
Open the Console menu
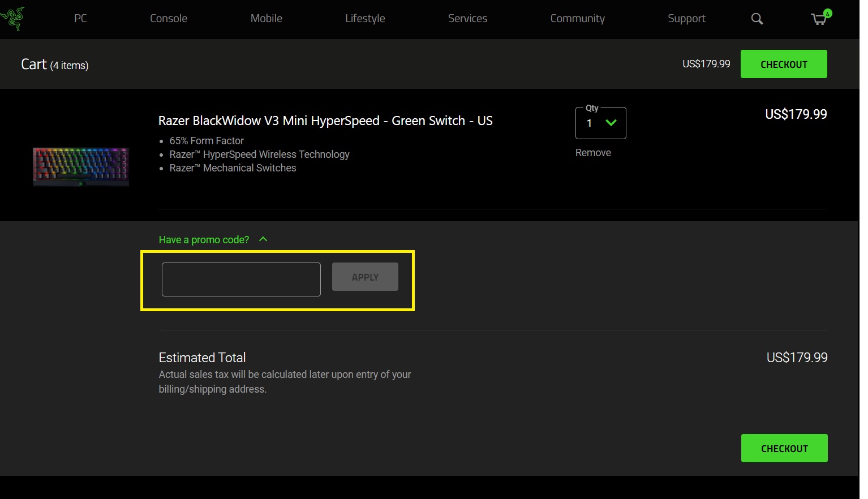[169, 18]
